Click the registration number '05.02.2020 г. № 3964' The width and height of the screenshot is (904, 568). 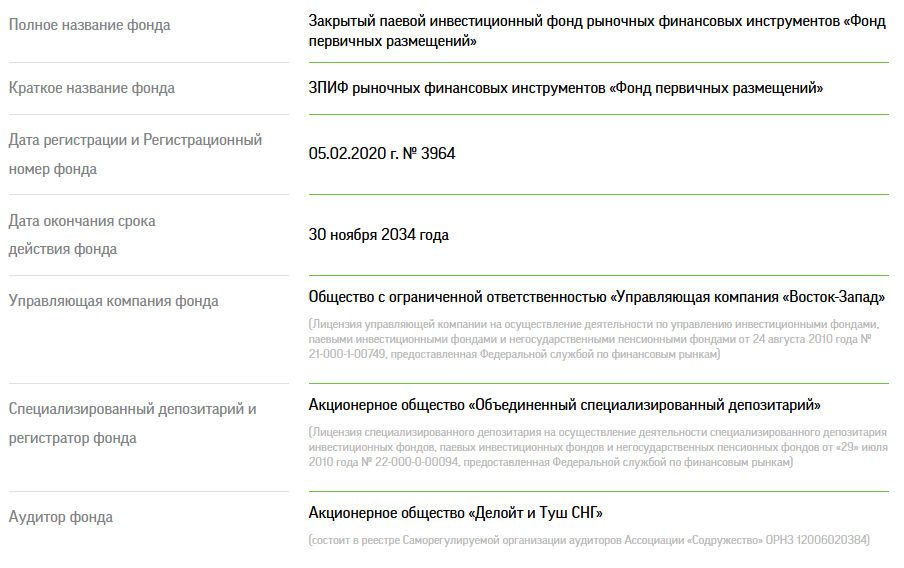tap(382, 153)
